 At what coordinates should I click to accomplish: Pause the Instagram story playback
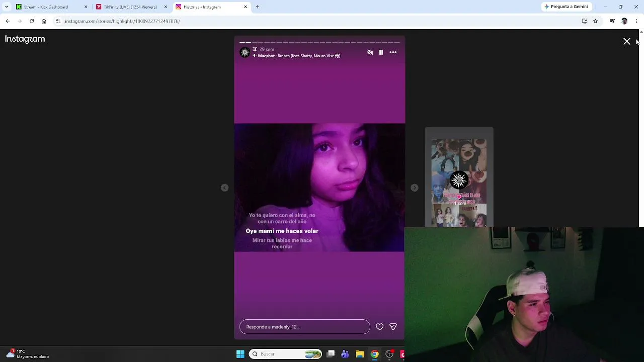(x=381, y=52)
